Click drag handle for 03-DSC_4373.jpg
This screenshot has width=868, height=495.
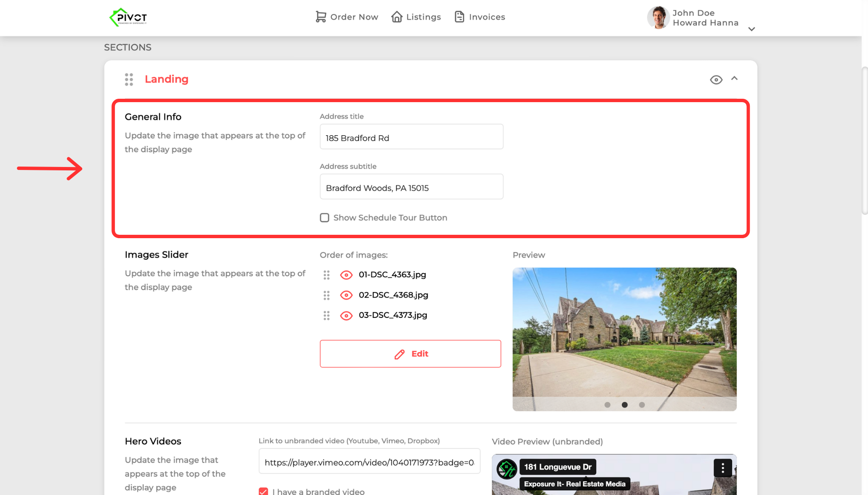point(326,316)
